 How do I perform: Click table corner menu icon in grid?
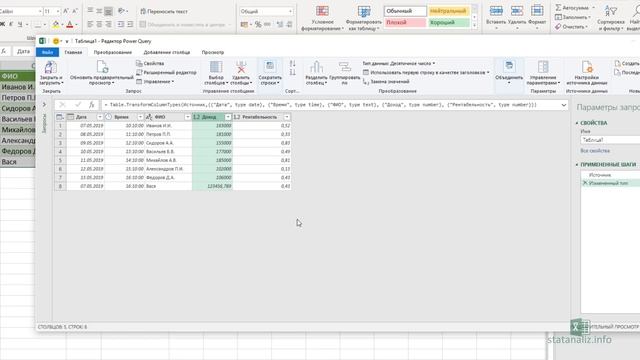[x=60, y=117]
